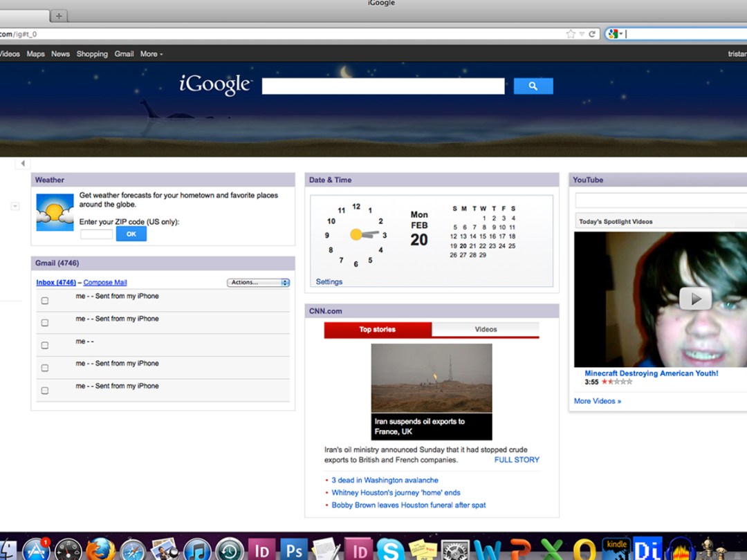The image size is (747, 560).
Task: Launch Microsoft Word from the dock
Action: (x=488, y=550)
